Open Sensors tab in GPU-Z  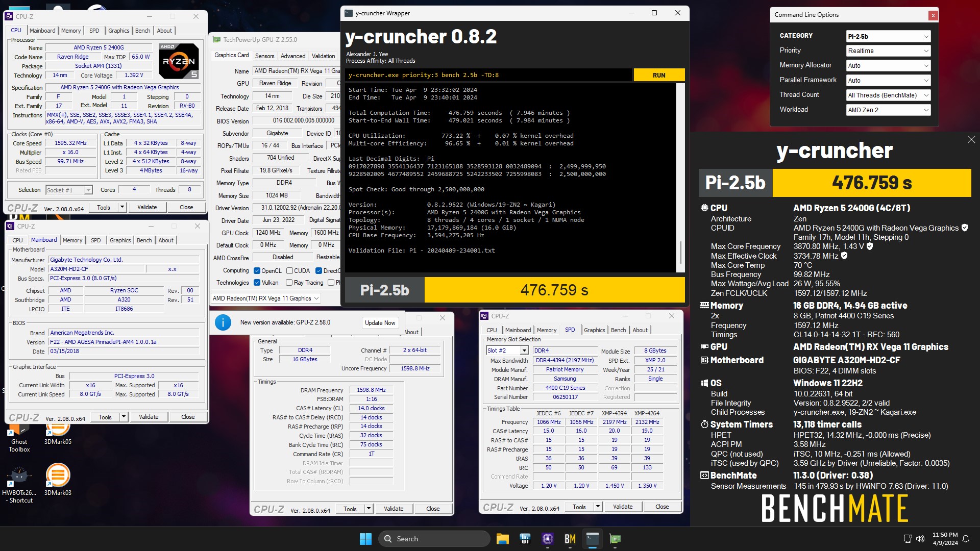[264, 56]
